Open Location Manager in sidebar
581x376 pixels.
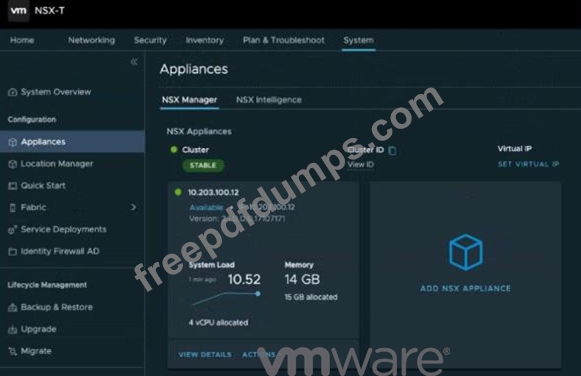point(57,163)
